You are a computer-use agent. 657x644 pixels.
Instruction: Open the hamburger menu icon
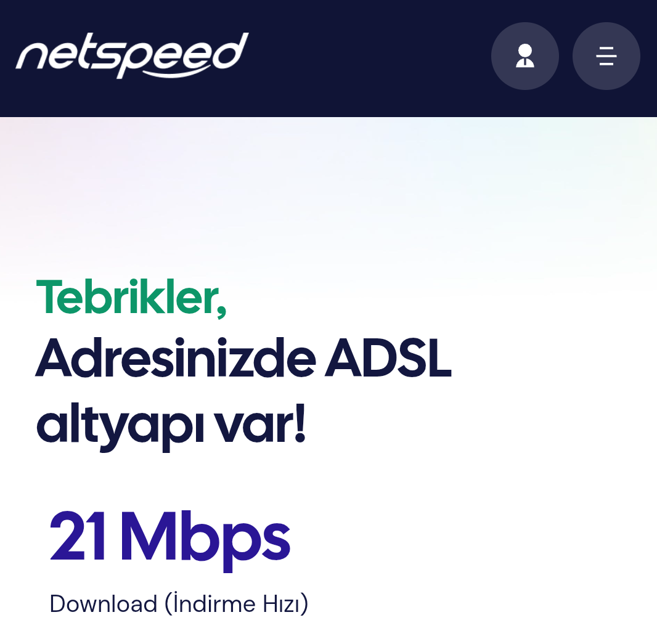pos(606,56)
